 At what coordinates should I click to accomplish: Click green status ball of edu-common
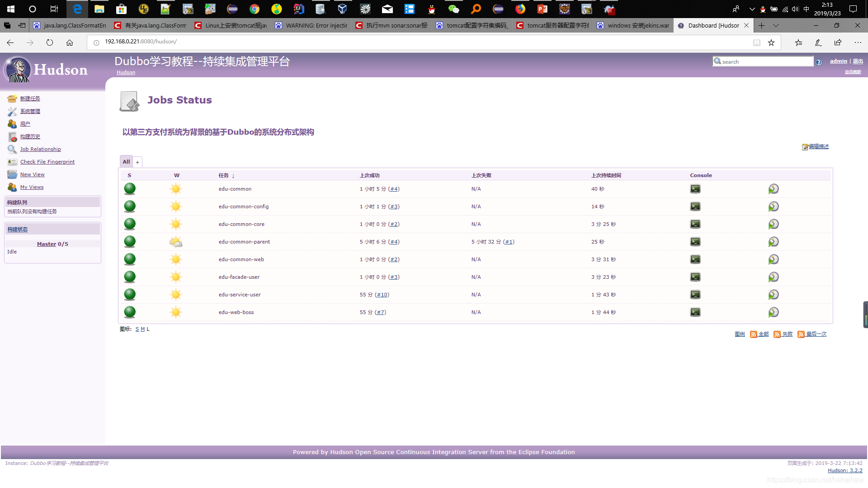click(x=130, y=189)
